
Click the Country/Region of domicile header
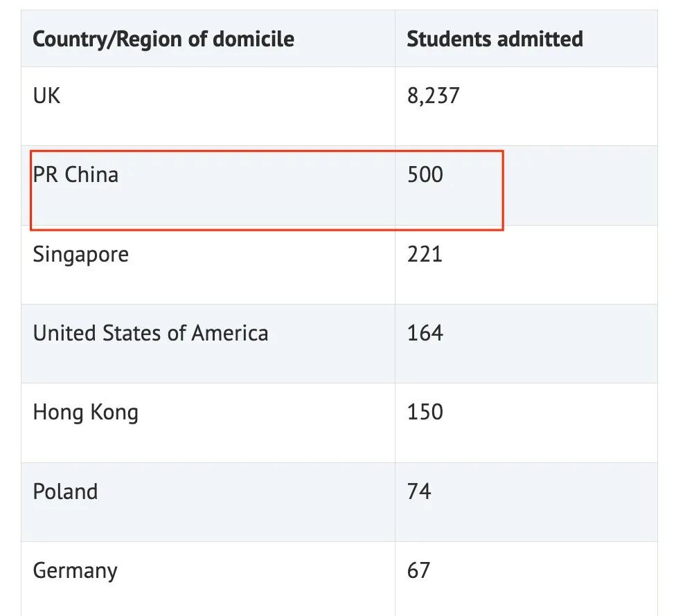pos(163,39)
